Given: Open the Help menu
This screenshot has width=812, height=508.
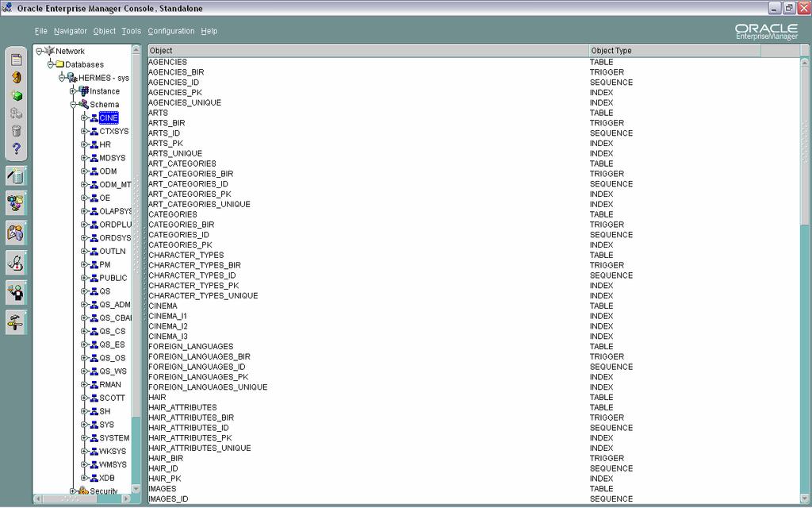Looking at the screenshot, I should tap(209, 31).
